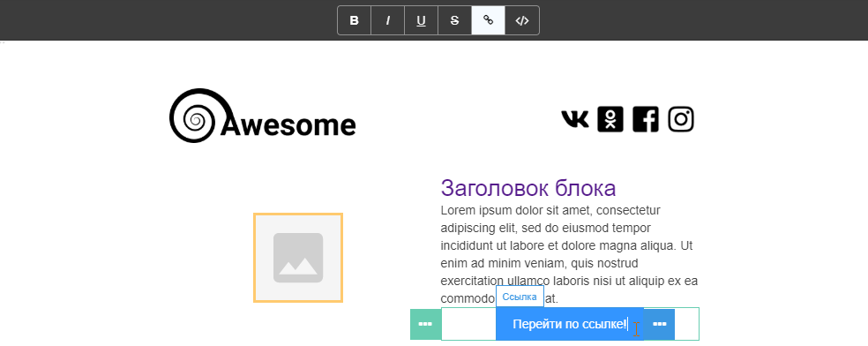
Task: Select the image placeholder thumbnail
Action: (x=298, y=258)
